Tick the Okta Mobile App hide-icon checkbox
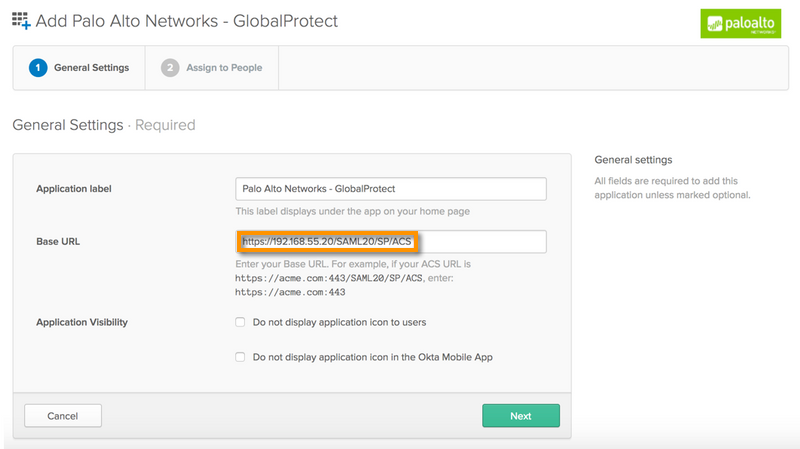 240,356
